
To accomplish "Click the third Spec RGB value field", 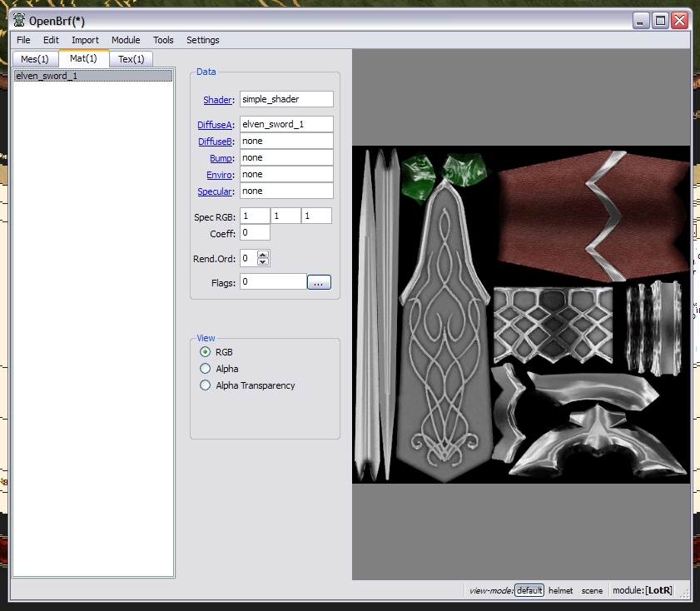I will [x=316, y=216].
